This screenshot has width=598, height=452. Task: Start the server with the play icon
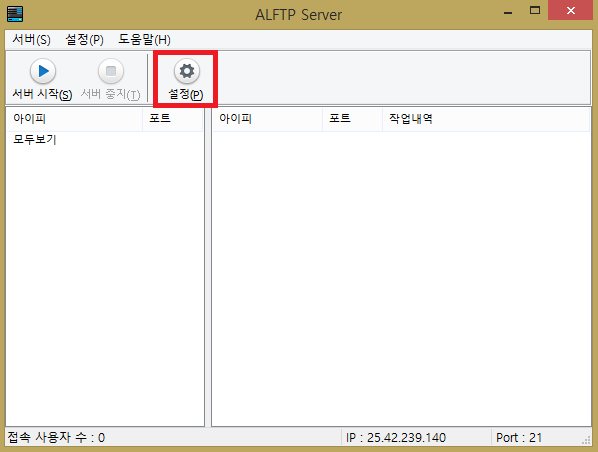click(x=43, y=71)
